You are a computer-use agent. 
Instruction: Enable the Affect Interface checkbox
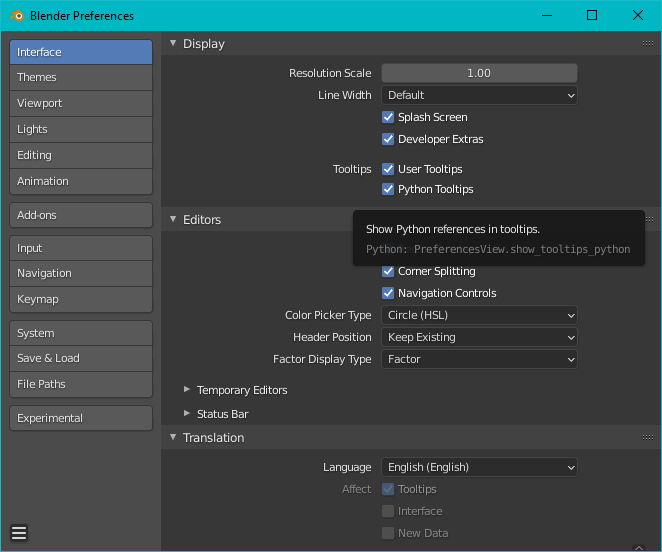(x=388, y=511)
